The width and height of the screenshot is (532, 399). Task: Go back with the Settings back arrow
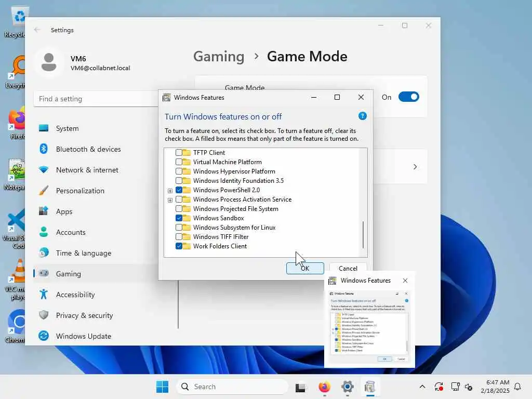[37, 30]
